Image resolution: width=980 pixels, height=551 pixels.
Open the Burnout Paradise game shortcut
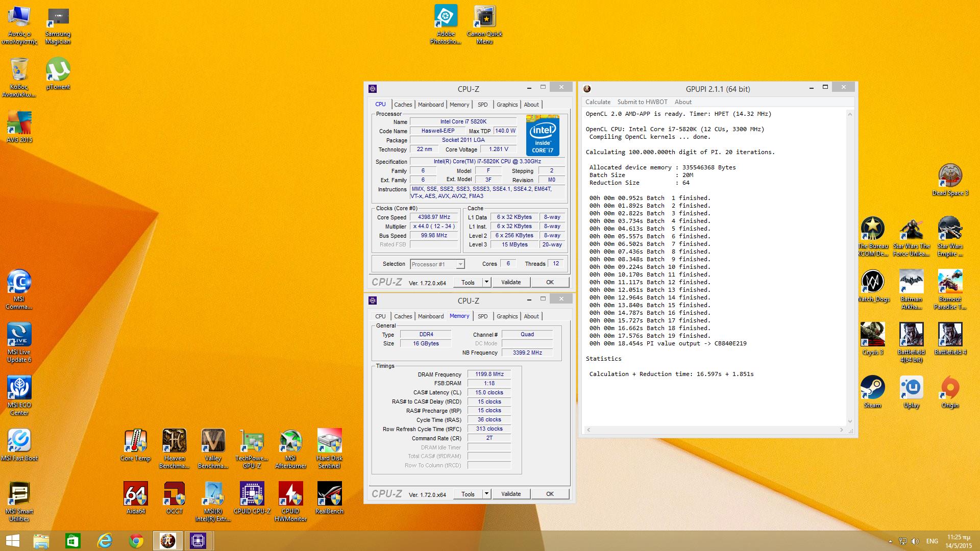click(950, 290)
